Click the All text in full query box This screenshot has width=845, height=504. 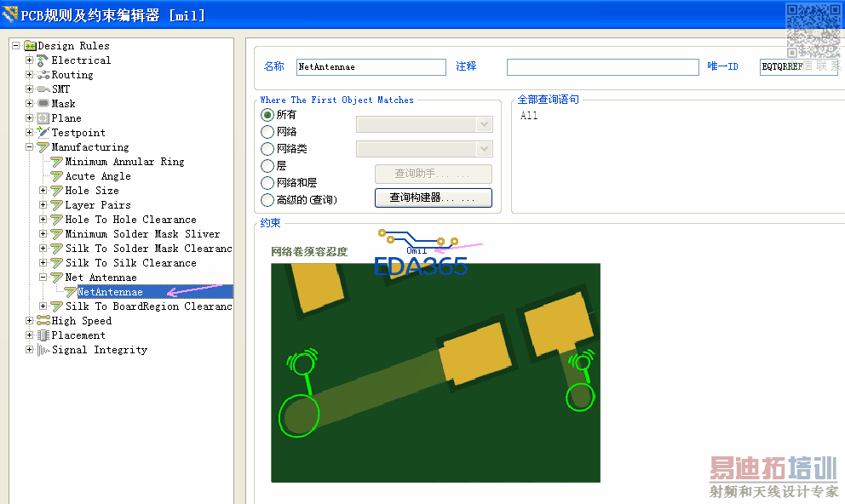coord(529,115)
